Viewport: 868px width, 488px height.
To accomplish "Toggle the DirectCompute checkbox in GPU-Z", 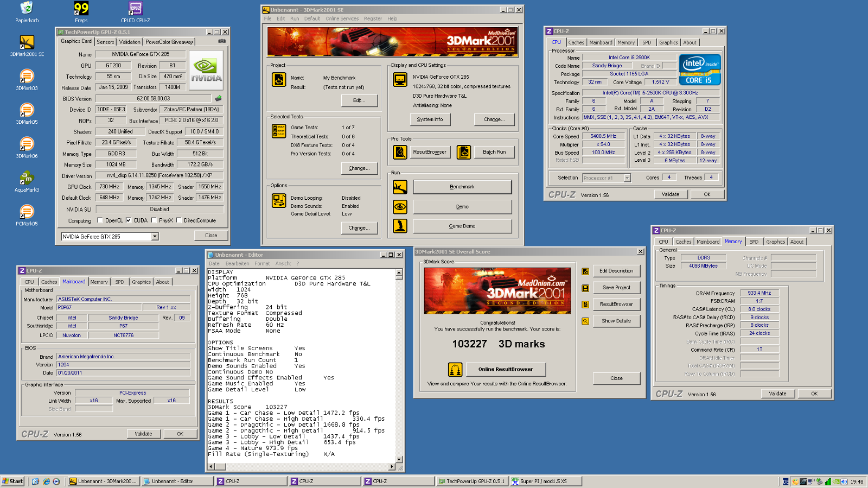I will coord(178,220).
